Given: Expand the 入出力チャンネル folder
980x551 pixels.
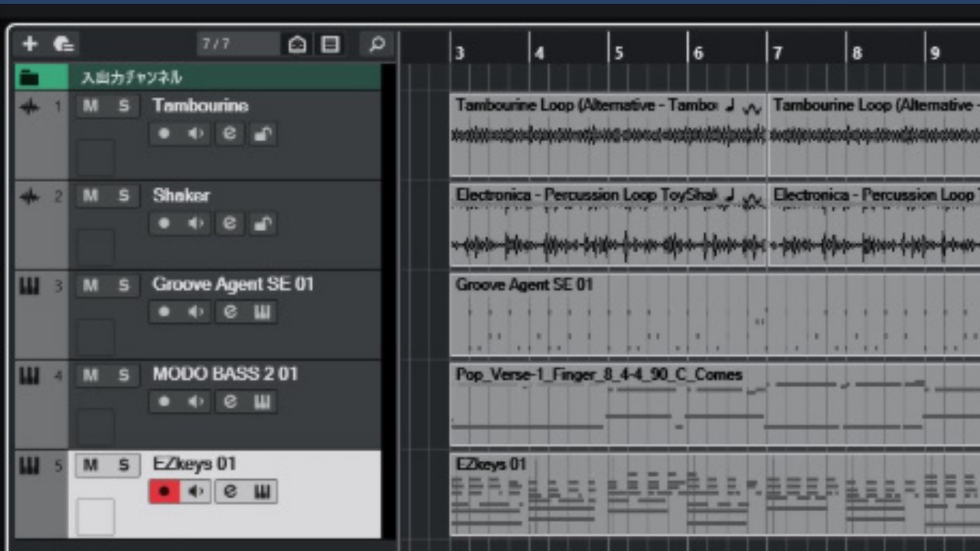Looking at the screenshot, I should click(x=30, y=77).
